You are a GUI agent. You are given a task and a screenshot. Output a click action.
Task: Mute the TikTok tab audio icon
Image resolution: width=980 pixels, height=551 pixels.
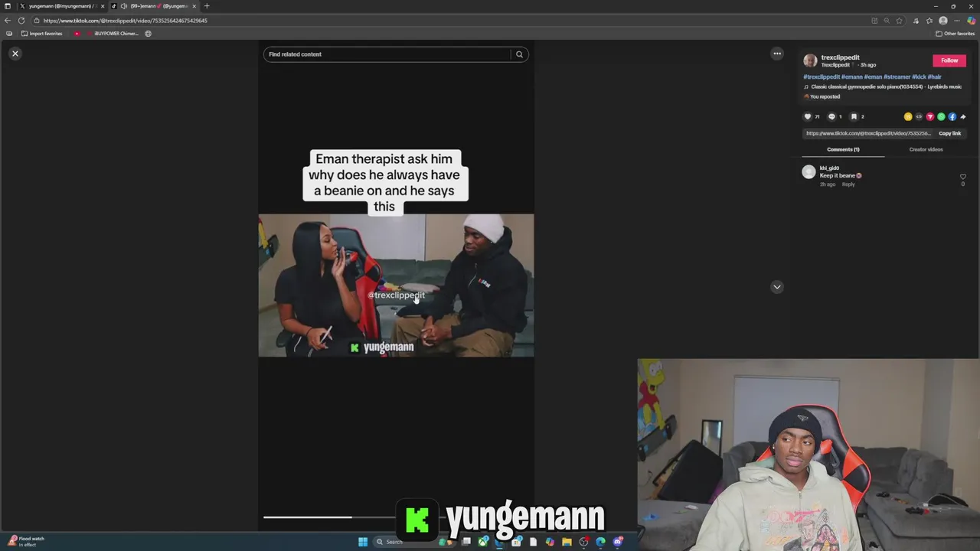pyautogui.click(x=124, y=6)
